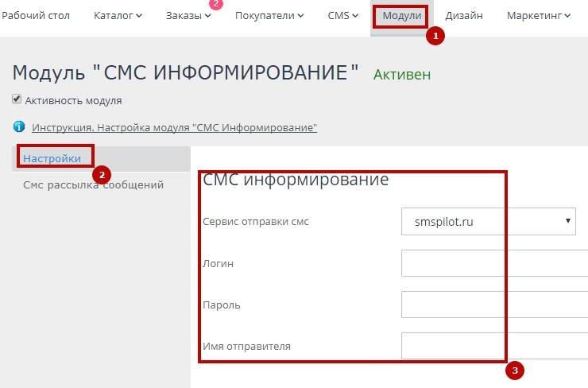Viewport: 588px width, 388px height.
Task: Open the Рабочий стол menu item
Action: 36,16
